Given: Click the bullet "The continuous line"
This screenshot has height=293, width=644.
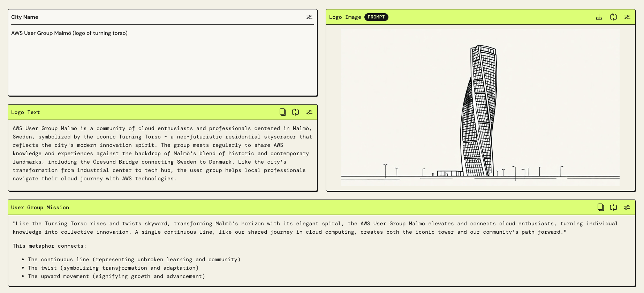Looking at the screenshot, I should tap(134, 260).
